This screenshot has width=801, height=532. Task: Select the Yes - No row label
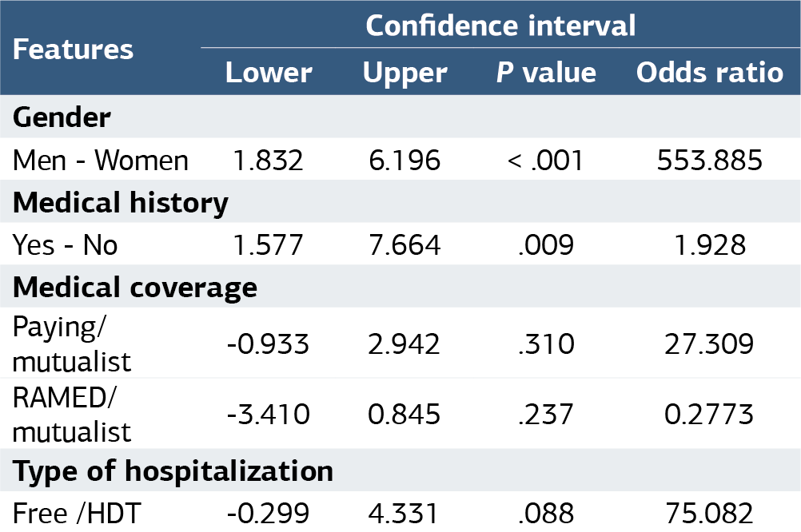(65, 245)
